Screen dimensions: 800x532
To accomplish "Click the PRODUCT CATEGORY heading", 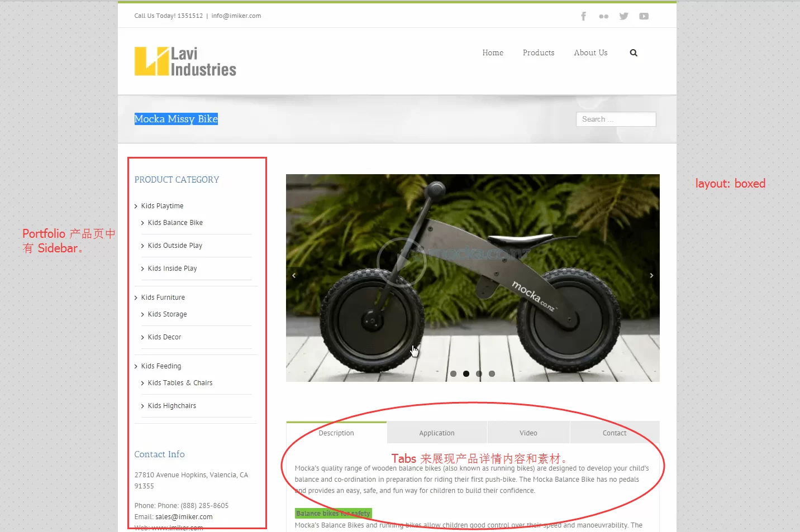I will pyautogui.click(x=177, y=180).
